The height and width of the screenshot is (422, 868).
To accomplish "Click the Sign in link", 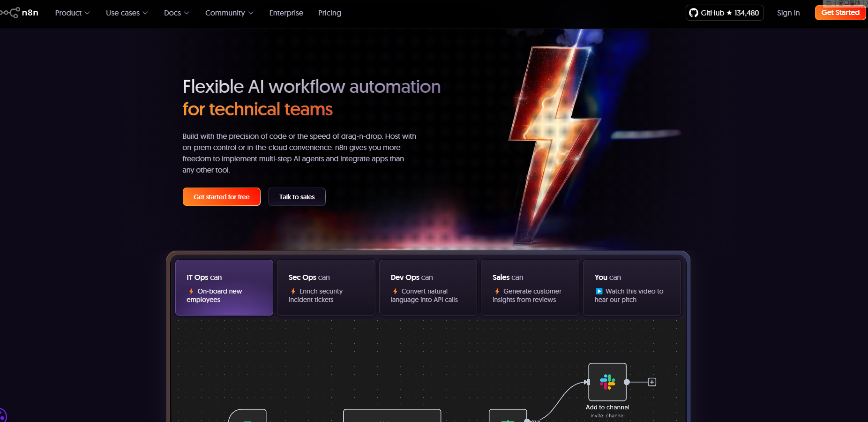I will [x=788, y=13].
